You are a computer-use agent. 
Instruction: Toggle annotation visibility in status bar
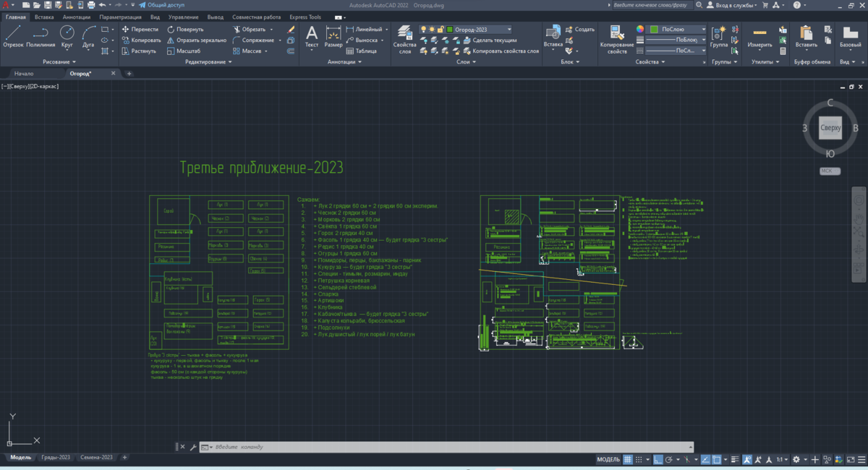click(x=748, y=459)
